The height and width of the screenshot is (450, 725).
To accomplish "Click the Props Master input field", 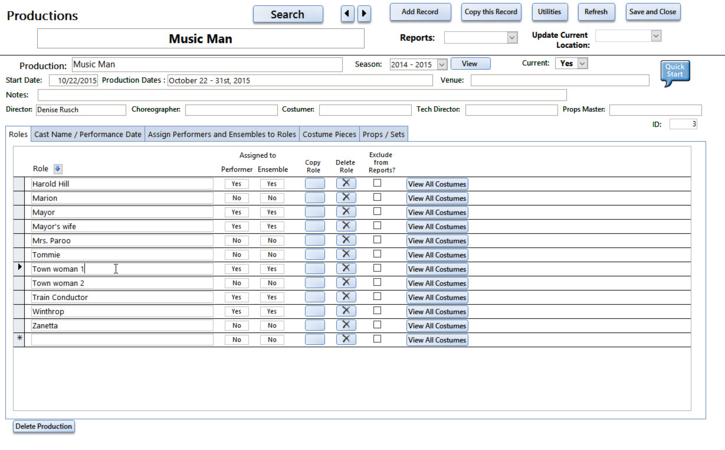I will [655, 110].
